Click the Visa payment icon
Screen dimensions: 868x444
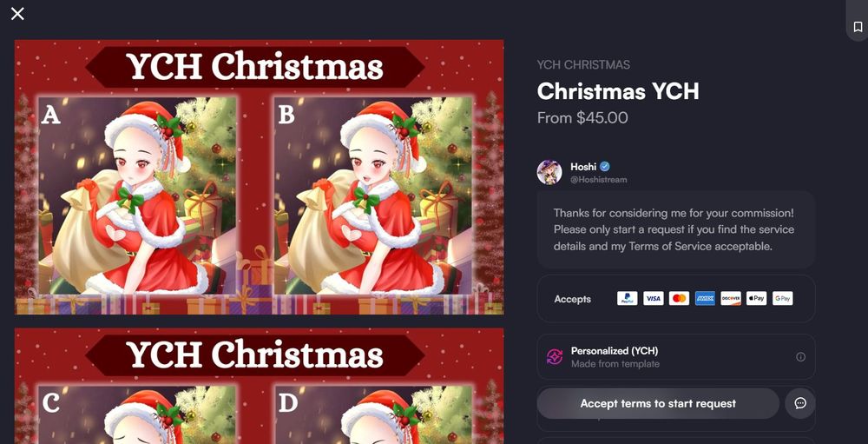click(654, 299)
